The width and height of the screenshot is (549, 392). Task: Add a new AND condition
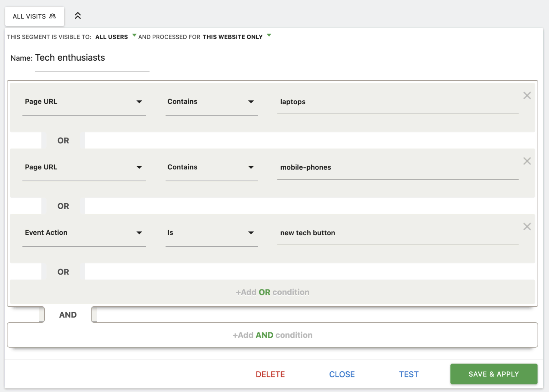pyautogui.click(x=273, y=335)
